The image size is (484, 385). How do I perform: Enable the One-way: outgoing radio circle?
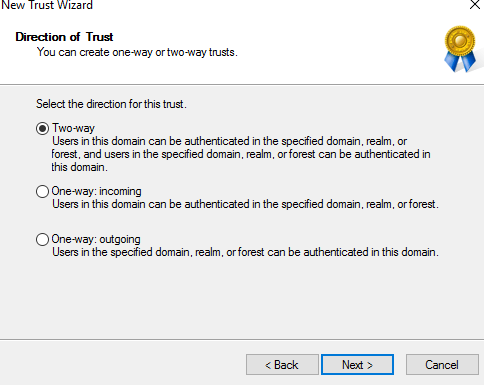(x=42, y=239)
